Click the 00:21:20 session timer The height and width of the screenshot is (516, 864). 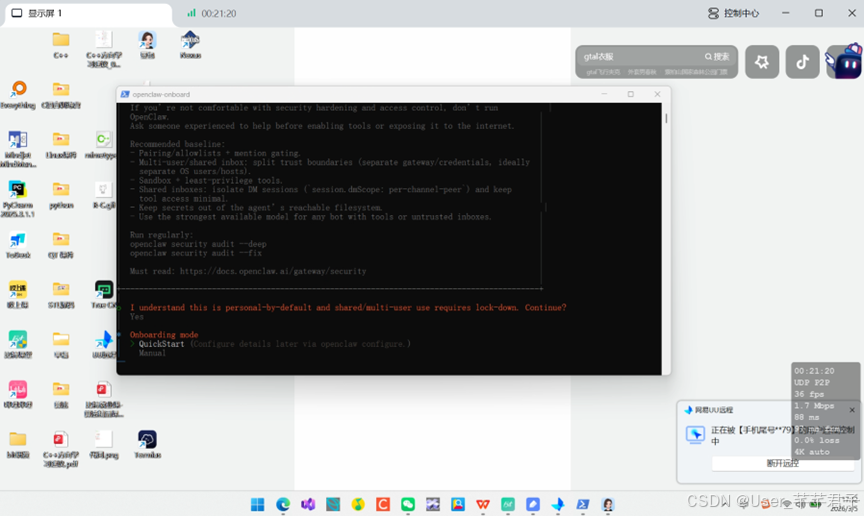[x=219, y=13]
